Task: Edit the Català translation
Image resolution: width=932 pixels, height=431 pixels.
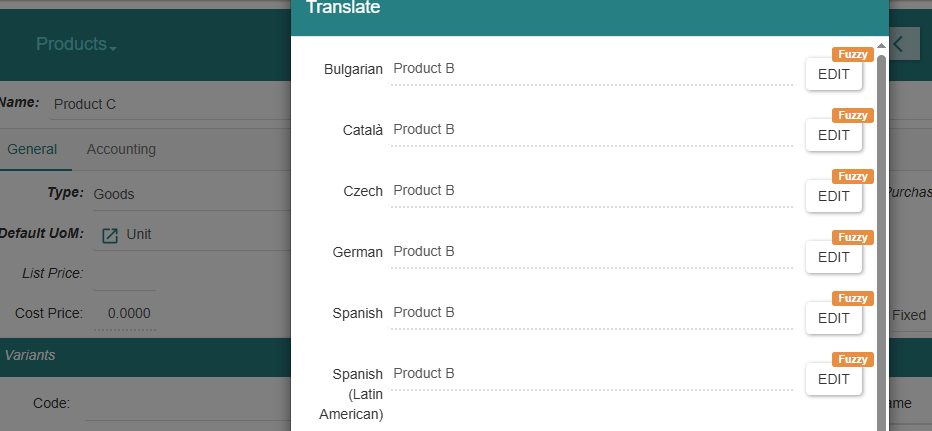Action: click(x=834, y=135)
